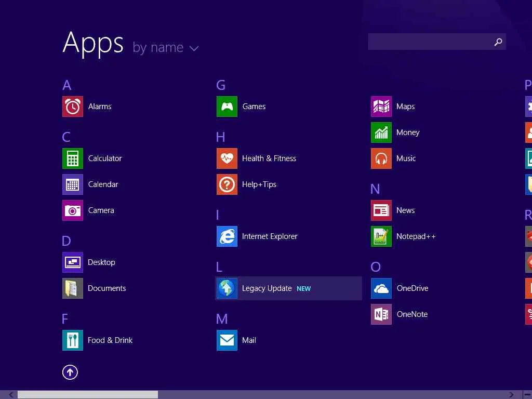This screenshot has width=532, height=399.
Task: Select the letter O group header
Action: click(376, 267)
